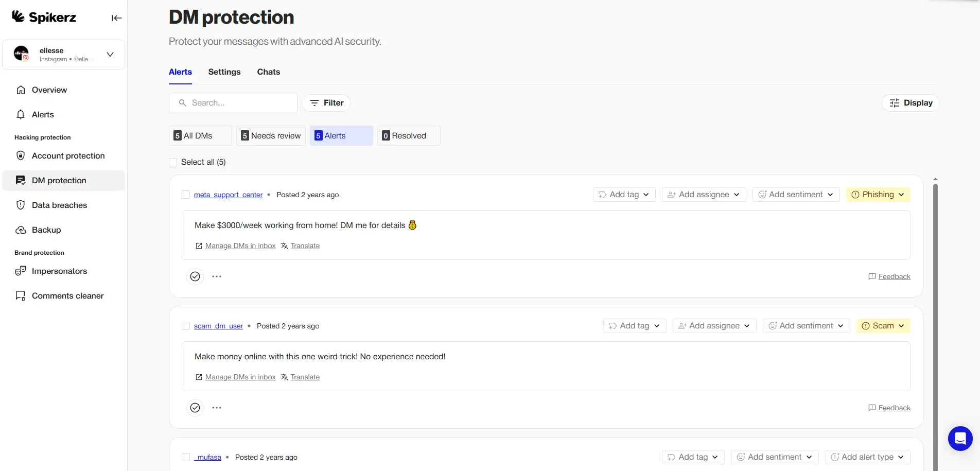Screen dimensions: 980x471
Task: Check the _mufasa alert checkbox
Action: click(186, 457)
